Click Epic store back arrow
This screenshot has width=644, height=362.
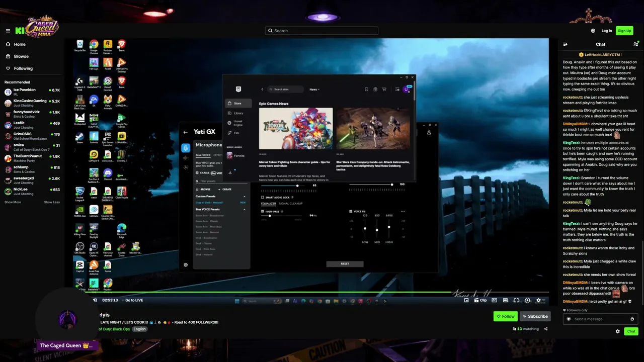pos(262,89)
